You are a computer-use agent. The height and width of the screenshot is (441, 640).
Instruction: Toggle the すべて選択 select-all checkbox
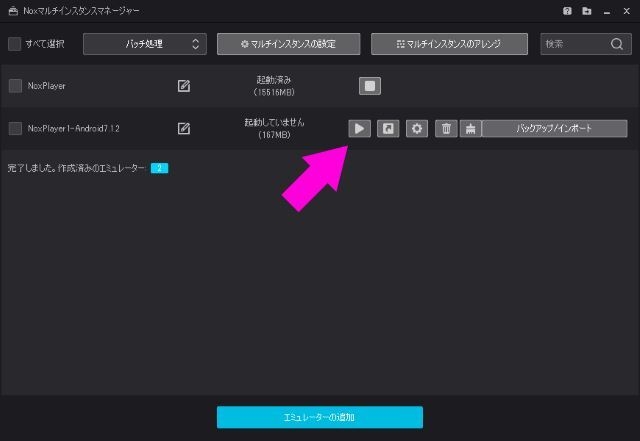tap(14, 44)
